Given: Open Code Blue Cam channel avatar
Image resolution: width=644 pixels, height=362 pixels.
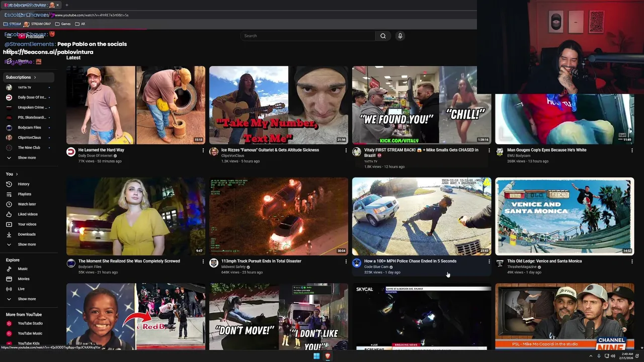Looking at the screenshot, I should 357,262.
